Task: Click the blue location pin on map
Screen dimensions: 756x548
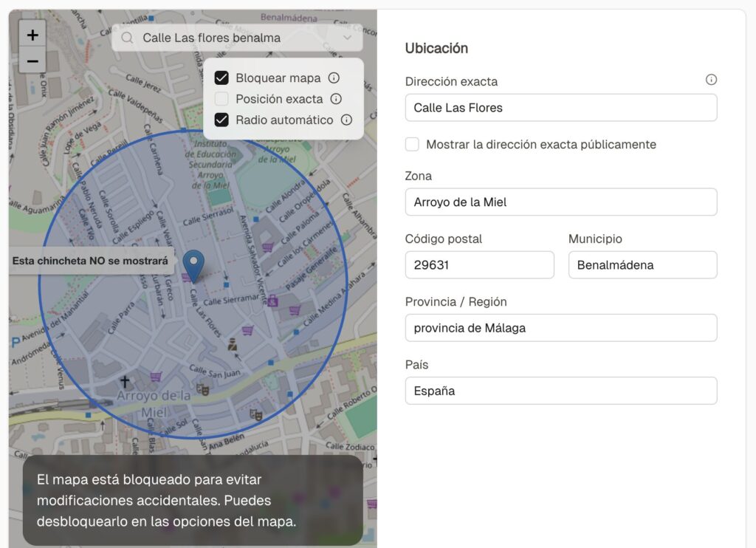Action: 193,264
